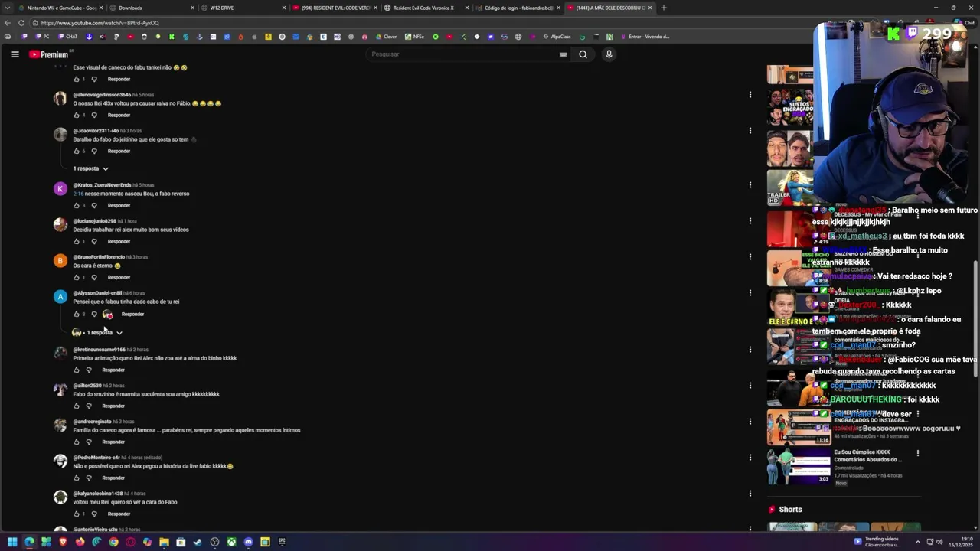Screen dimensions: 980x551
Task: Open Steam from the taskbar
Action: [198, 542]
